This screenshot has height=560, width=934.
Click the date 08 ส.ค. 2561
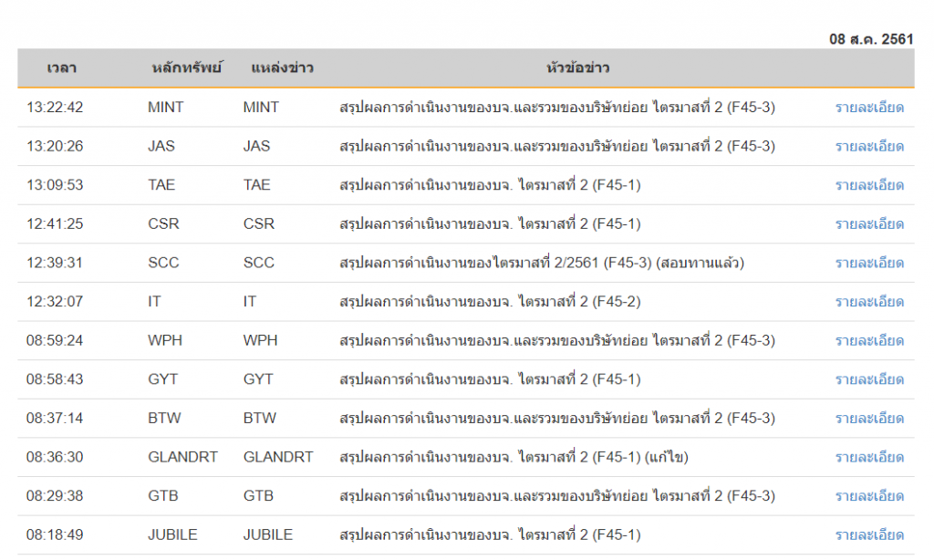[871, 39]
